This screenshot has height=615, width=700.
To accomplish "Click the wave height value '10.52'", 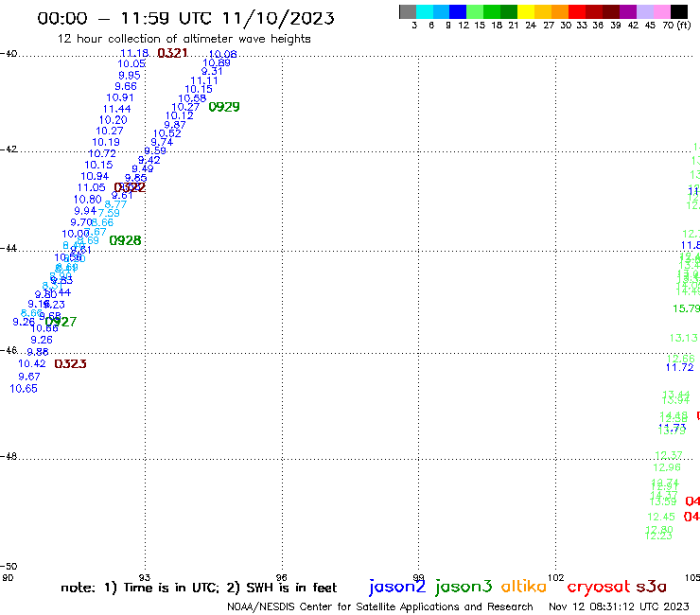I will 167,133.
